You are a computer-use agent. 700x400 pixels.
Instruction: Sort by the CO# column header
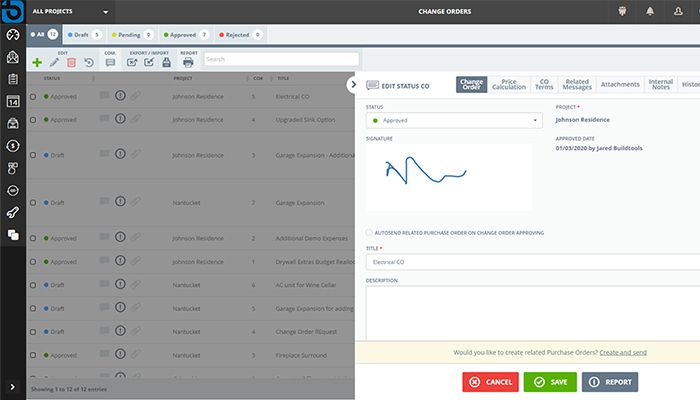(258, 78)
